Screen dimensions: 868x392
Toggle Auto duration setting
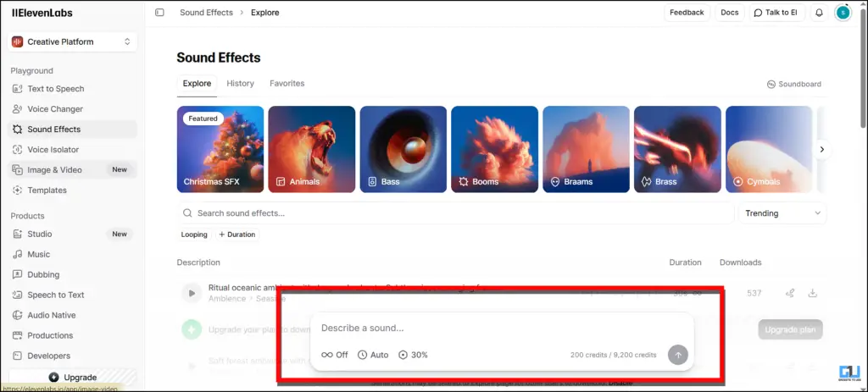(373, 355)
